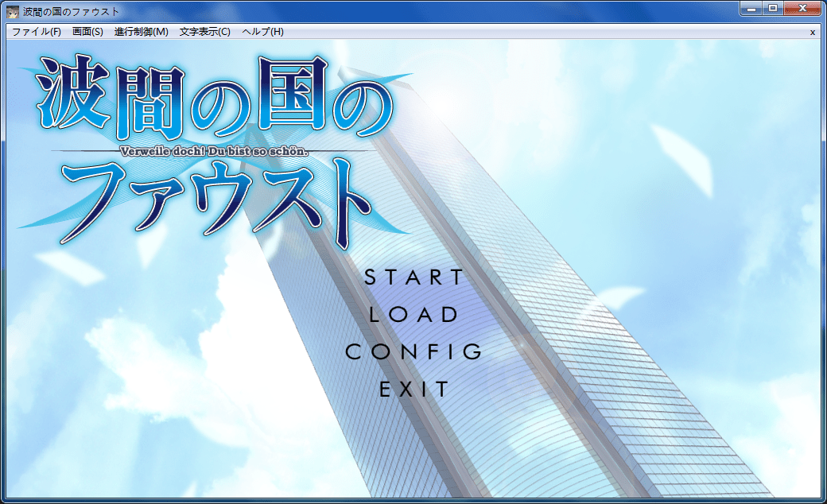Close the window with the red X button
The width and height of the screenshot is (827, 504).
pyautogui.click(x=803, y=9)
